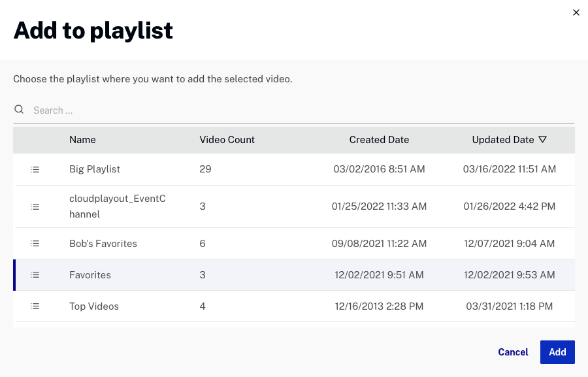Sort by the Video Count column header
The image size is (588, 377).
(x=227, y=140)
